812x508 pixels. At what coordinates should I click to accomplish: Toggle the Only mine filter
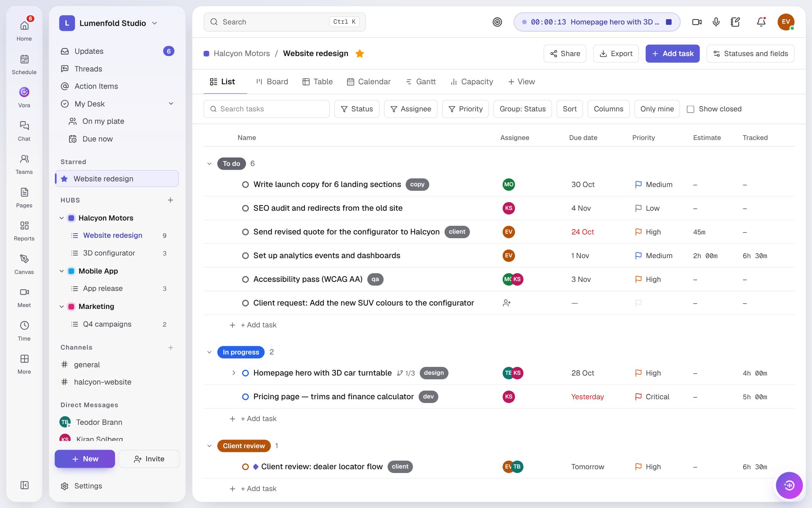(x=657, y=109)
